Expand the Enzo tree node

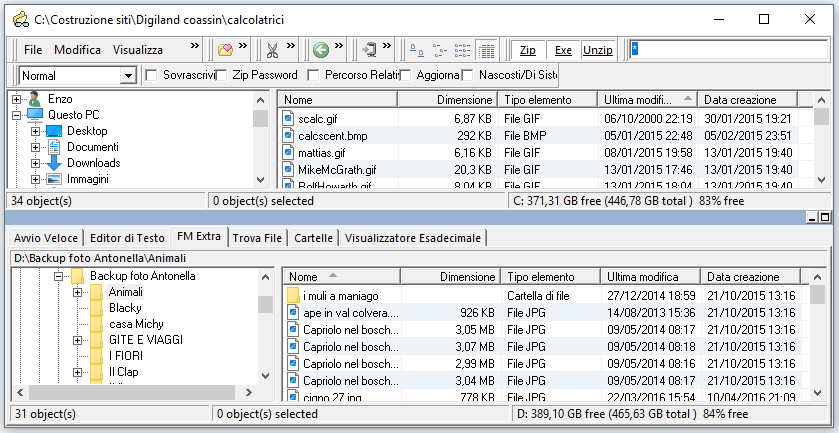click(x=17, y=99)
